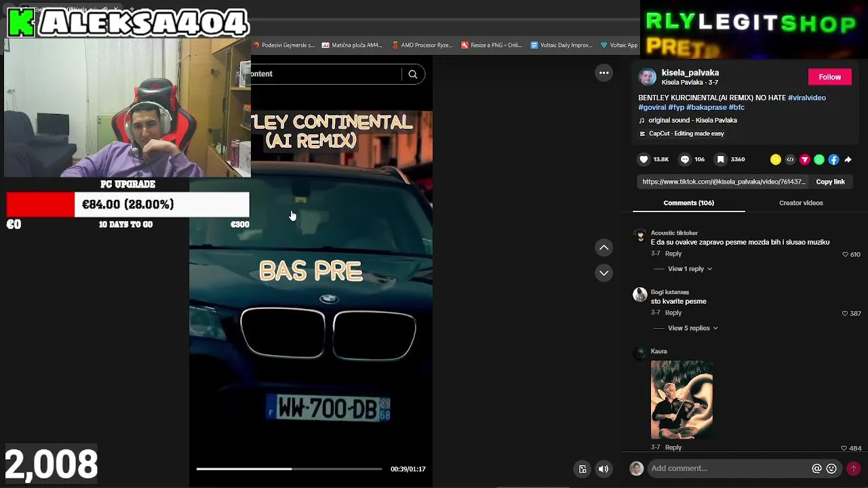Open Acoustic tiktoker's profile name
This screenshot has height=488, width=868.
pos(674,233)
